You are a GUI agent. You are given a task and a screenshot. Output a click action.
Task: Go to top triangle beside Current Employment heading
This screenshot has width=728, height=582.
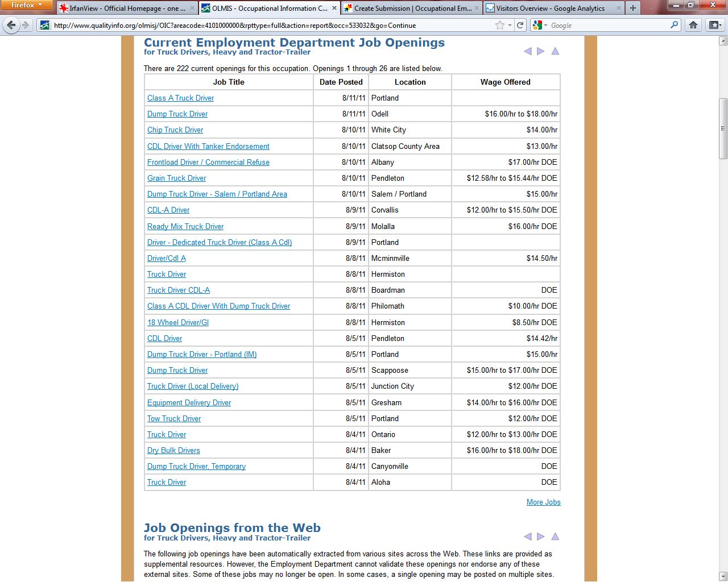tap(555, 51)
